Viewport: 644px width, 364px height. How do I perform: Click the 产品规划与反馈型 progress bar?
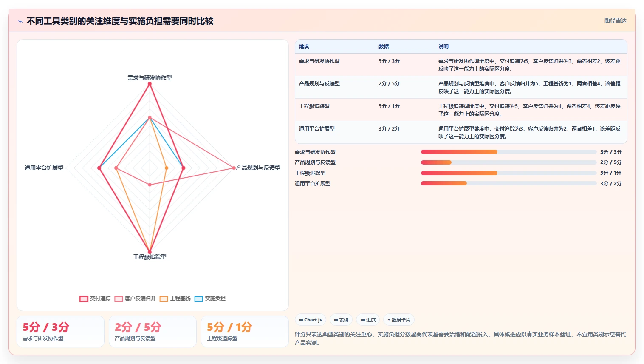point(508,162)
